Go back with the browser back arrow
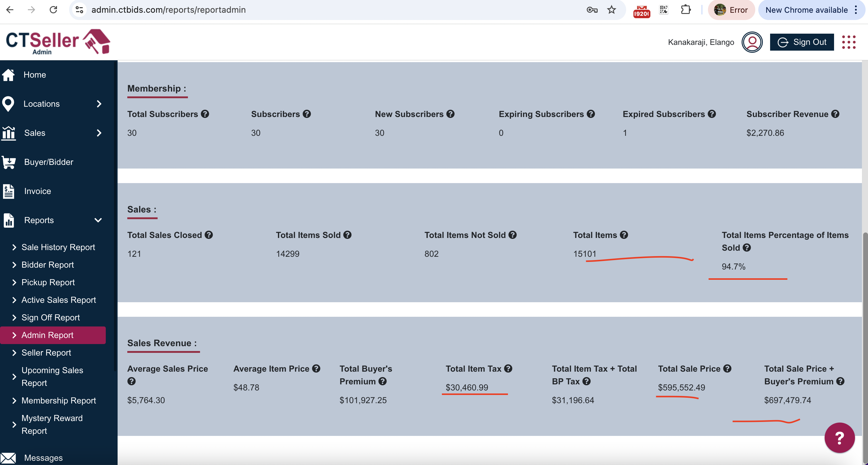This screenshot has height=465, width=868. click(x=10, y=10)
